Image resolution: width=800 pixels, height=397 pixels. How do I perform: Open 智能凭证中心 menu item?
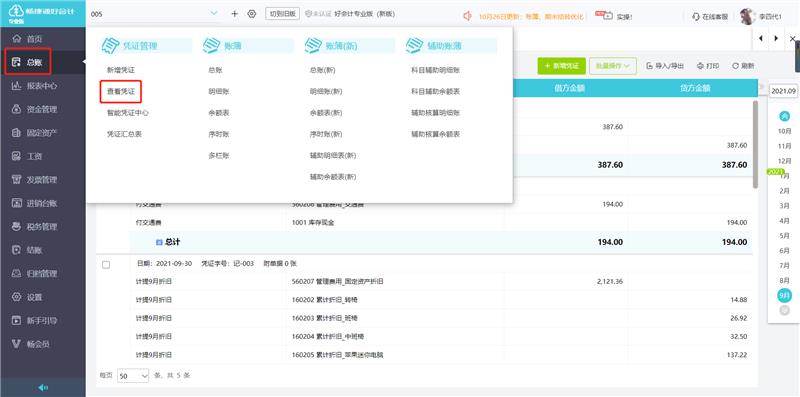point(128,113)
